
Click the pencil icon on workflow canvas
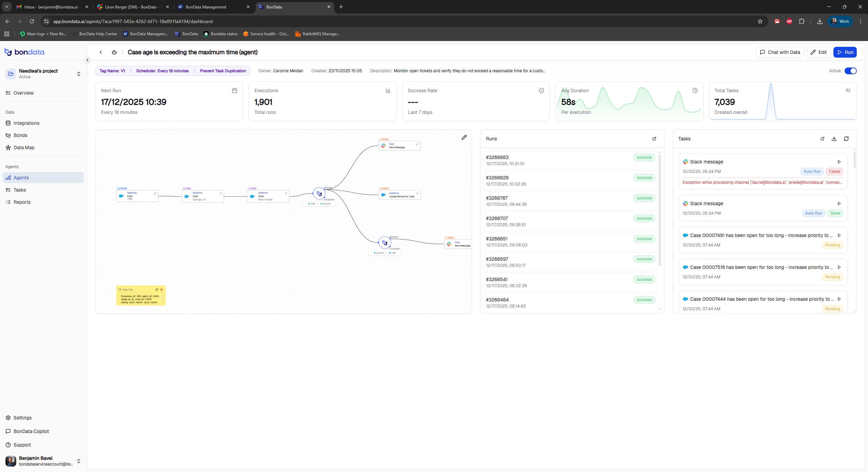tap(464, 137)
